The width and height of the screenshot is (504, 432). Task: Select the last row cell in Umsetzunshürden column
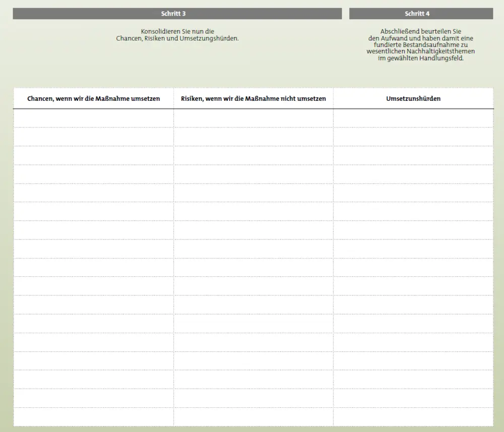413,417
